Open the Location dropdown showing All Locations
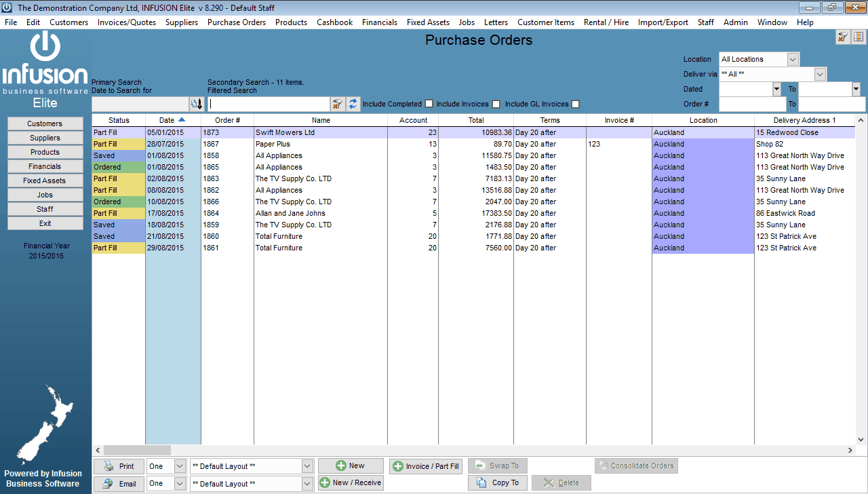Image resolution: width=868 pixels, height=494 pixels. 793,59
